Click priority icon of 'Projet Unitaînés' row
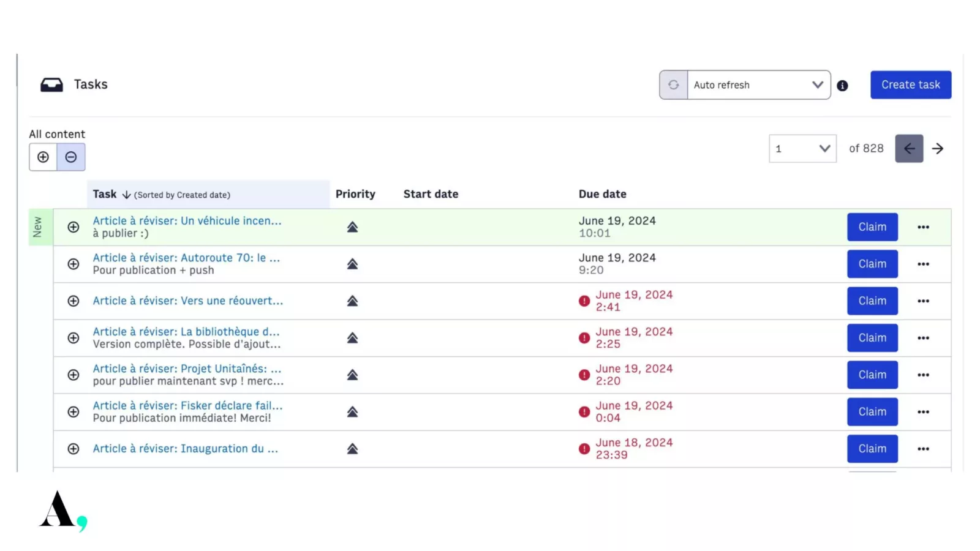The width and height of the screenshot is (980, 551). tap(352, 375)
